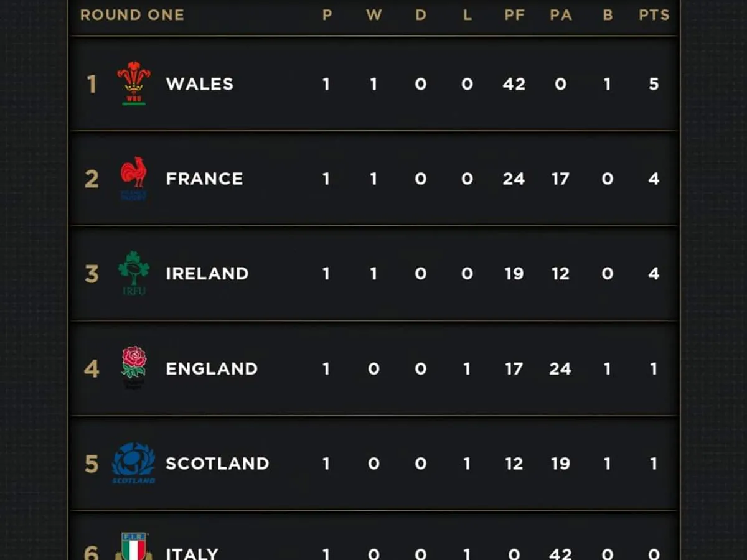Click the W wins column header
Screen dimensions: 747x560
[x=374, y=15]
